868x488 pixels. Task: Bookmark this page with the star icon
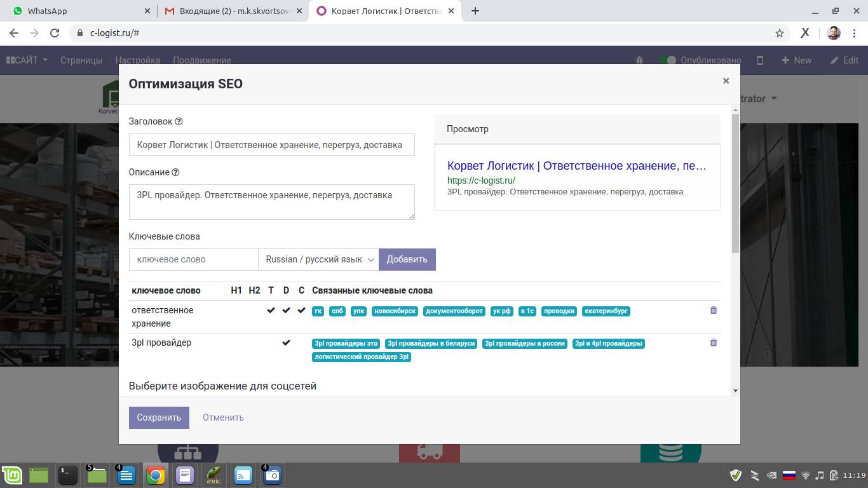coord(780,33)
